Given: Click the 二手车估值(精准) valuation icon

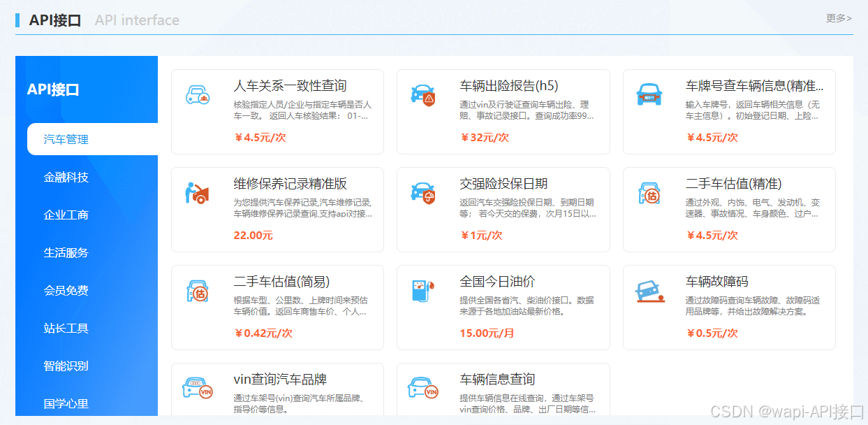Looking at the screenshot, I should [x=649, y=192].
